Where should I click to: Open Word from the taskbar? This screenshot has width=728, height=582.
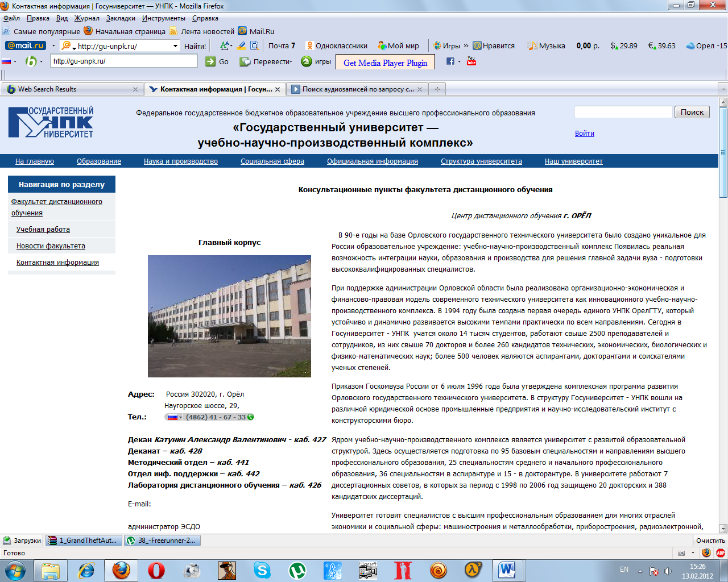click(x=507, y=570)
